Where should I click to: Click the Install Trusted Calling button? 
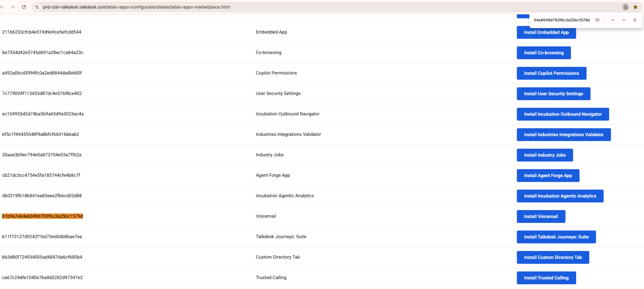pyautogui.click(x=546, y=278)
